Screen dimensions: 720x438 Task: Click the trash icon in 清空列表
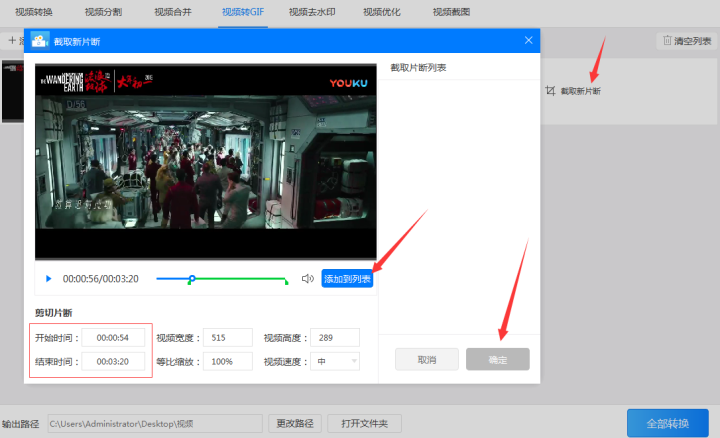click(667, 40)
